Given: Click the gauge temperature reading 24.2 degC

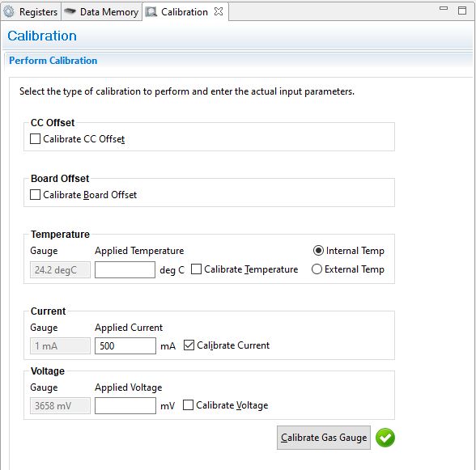Looking at the screenshot, I should (60, 269).
